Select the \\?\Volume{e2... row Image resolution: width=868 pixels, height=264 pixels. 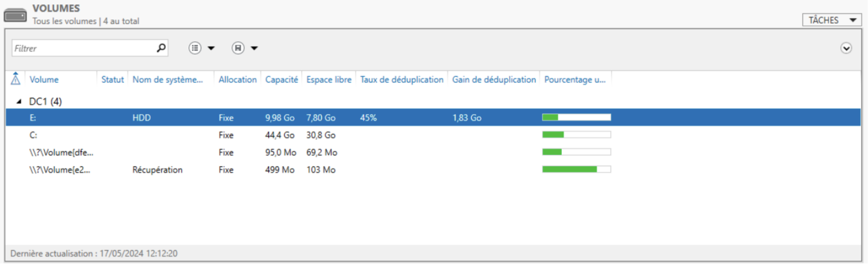433,170
